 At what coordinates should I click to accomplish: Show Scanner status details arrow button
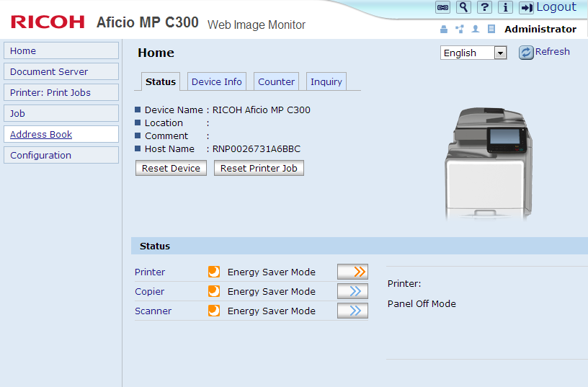click(x=352, y=311)
